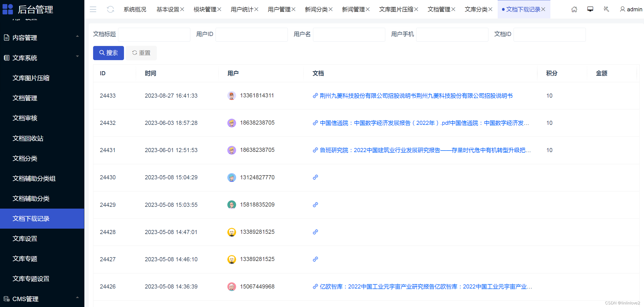Click the monitor screen icon

pos(590,9)
